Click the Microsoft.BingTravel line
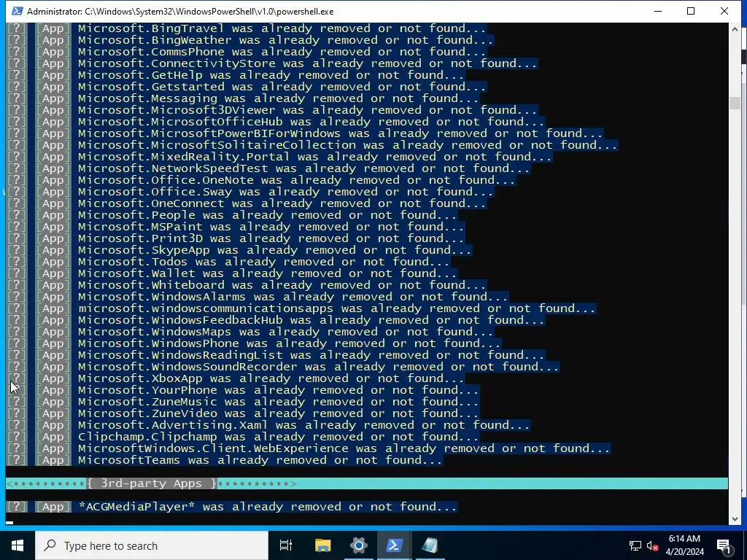 [x=247, y=28]
